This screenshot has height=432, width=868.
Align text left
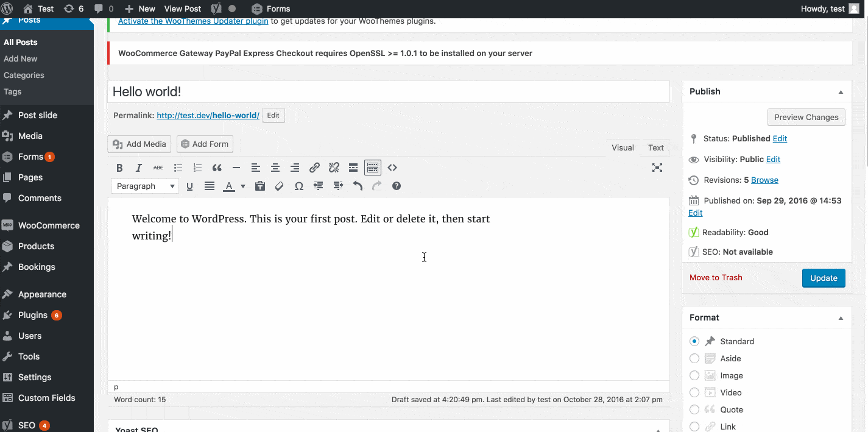[x=256, y=168]
